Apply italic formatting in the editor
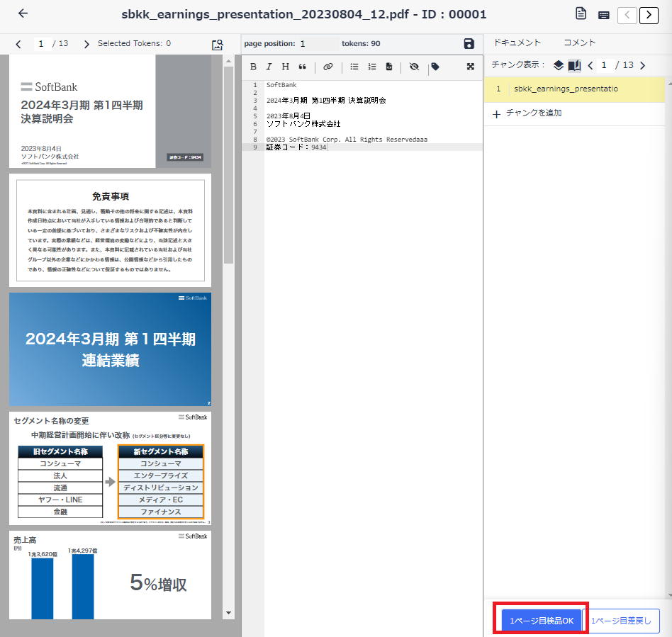The height and width of the screenshot is (637, 672). 269,67
